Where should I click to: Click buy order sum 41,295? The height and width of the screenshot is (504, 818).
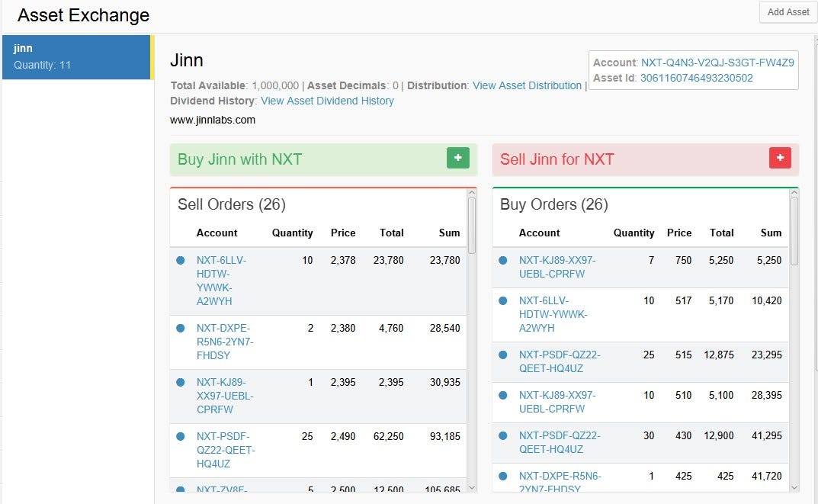click(x=767, y=435)
